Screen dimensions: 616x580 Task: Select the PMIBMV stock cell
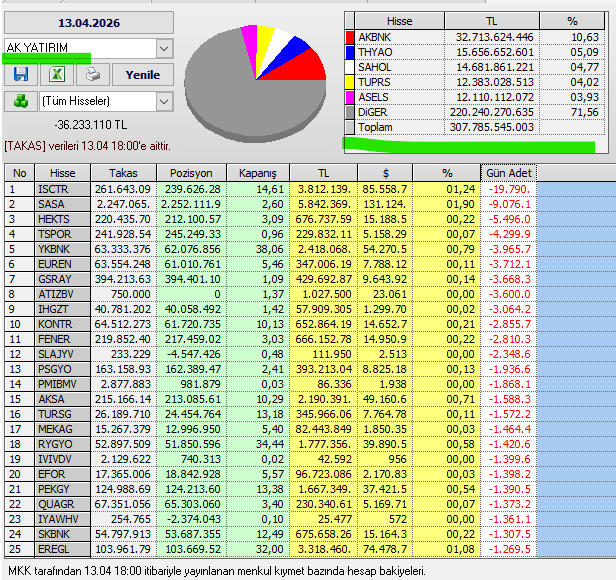click(62, 384)
